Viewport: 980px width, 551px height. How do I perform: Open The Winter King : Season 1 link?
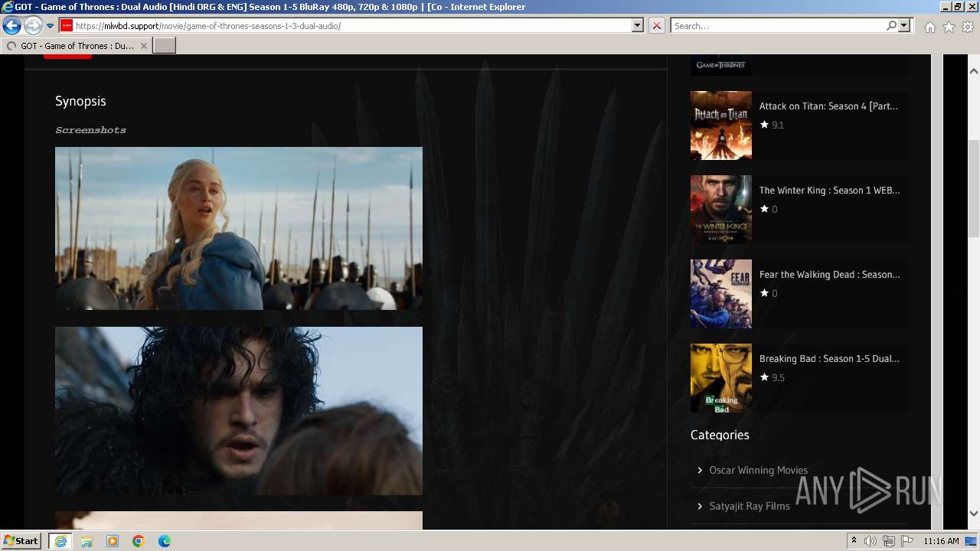(830, 191)
